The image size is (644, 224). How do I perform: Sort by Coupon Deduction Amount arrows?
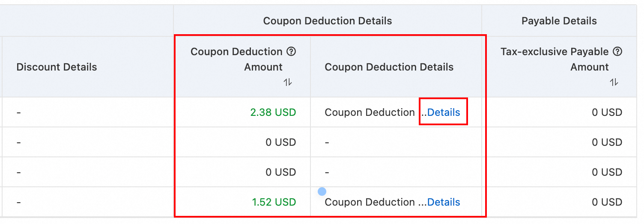[x=288, y=82]
